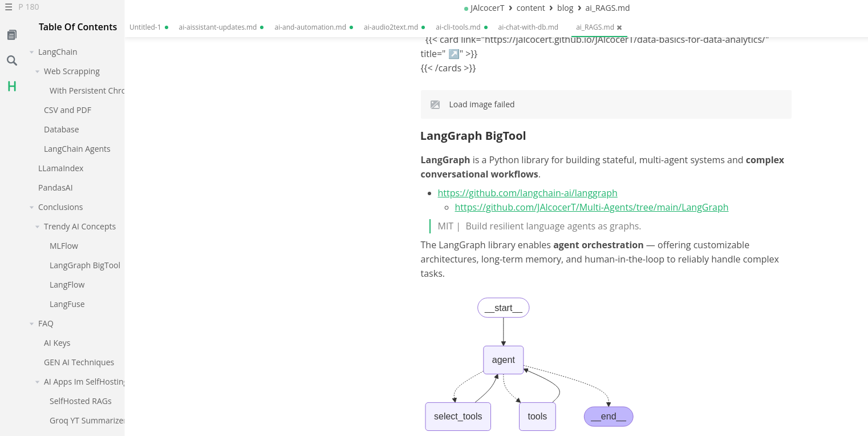Click the broken image icon
This screenshot has width=868, height=436.
435,104
